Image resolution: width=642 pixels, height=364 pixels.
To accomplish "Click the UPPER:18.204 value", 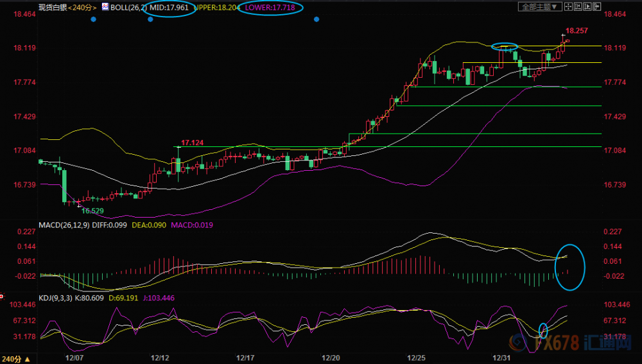I will (x=216, y=7).
